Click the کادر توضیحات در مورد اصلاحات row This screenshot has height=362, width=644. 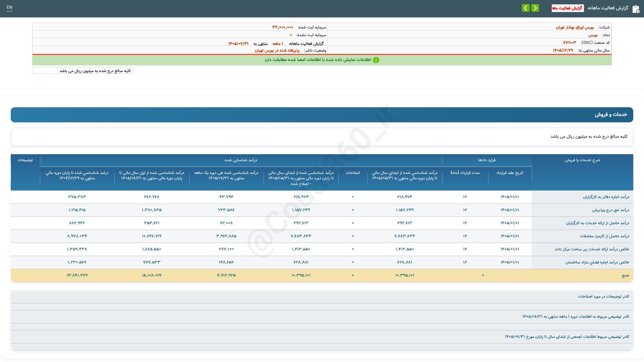click(322, 297)
